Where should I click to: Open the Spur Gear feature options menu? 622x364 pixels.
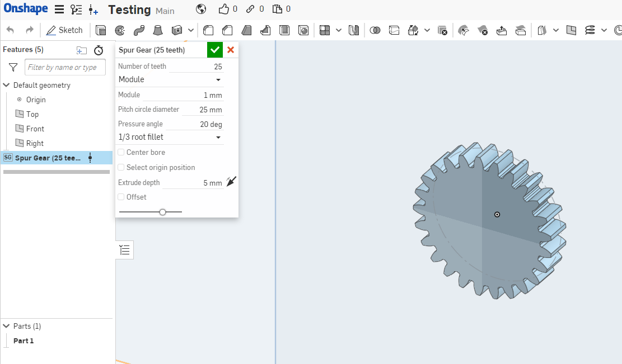click(90, 158)
